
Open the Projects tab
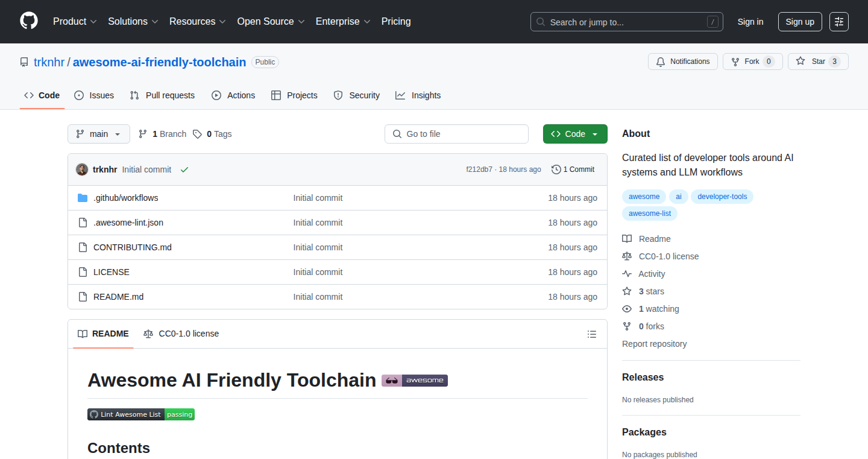(294, 95)
